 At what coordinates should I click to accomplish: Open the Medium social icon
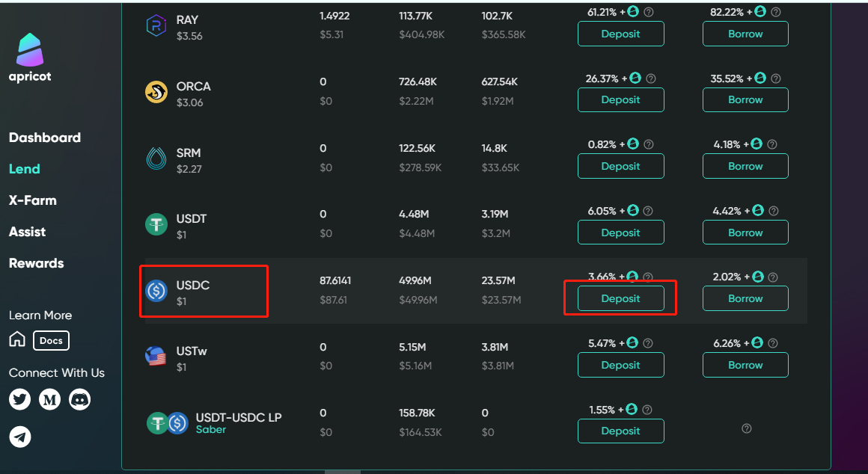coord(49,399)
